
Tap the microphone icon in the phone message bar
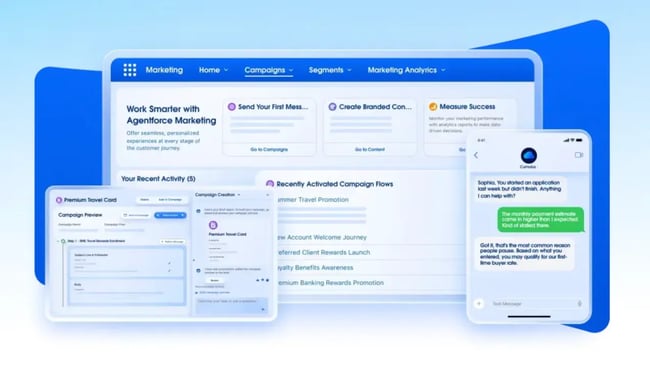click(x=579, y=304)
